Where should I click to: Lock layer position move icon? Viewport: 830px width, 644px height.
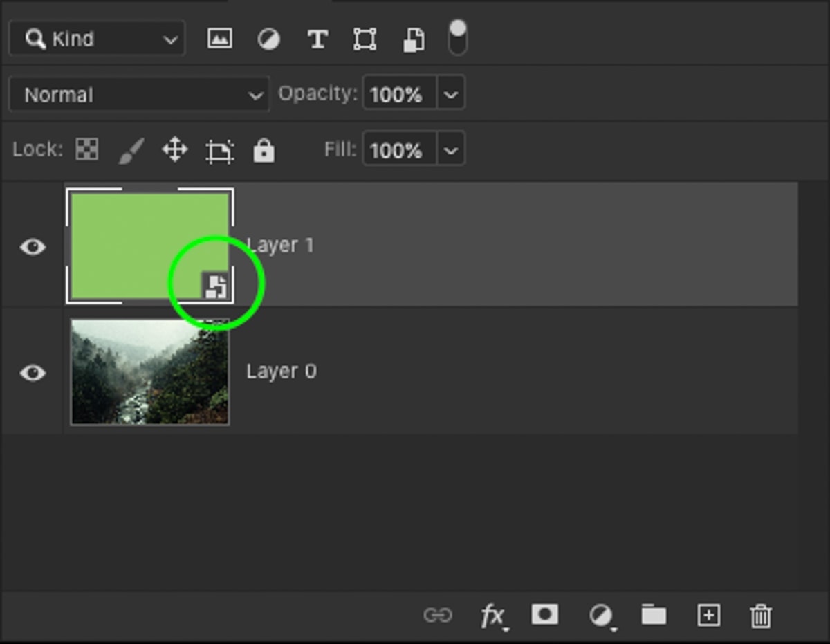pyautogui.click(x=175, y=149)
